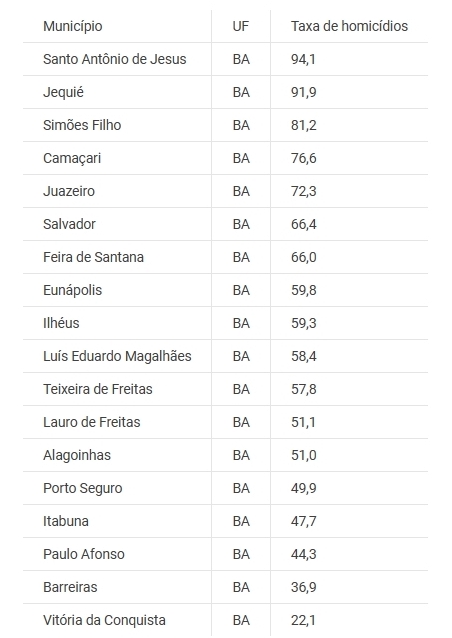
Task: Click the Taxa de homicídios header
Action: coord(349,26)
